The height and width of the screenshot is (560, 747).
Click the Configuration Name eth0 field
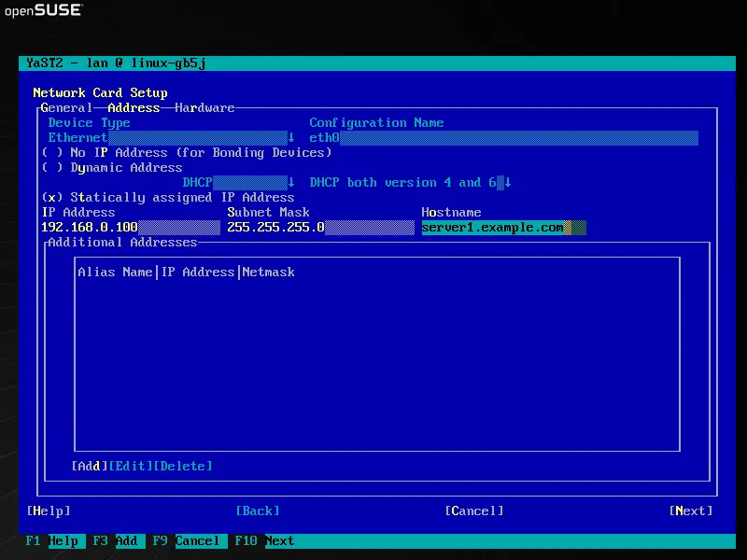pyautogui.click(x=503, y=138)
